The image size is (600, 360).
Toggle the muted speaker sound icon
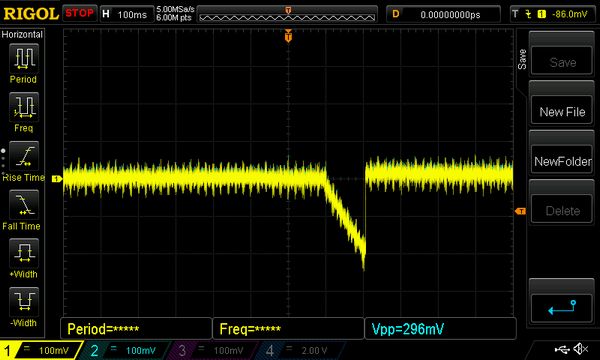(x=580, y=349)
